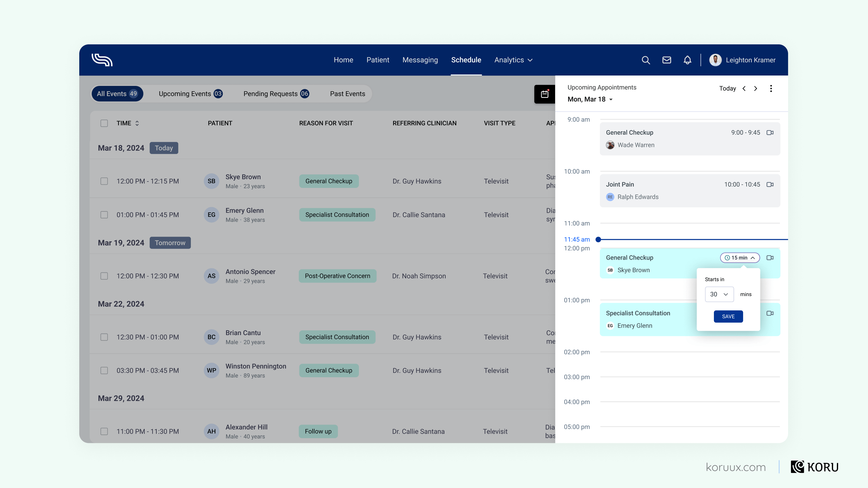Switch to the Pending Requests tab
The height and width of the screenshot is (488, 868).
click(276, 94)
